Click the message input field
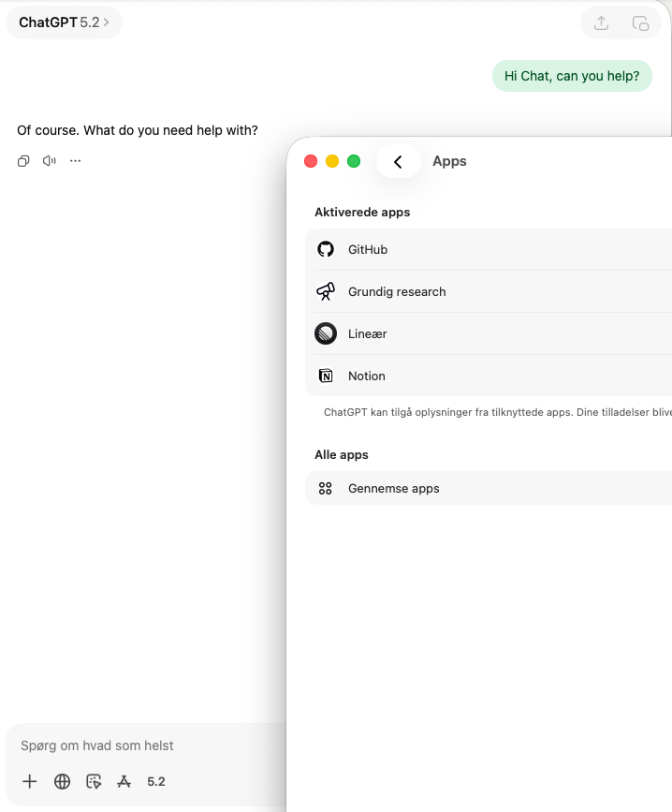The width and height of the screenshot is (672, 812). pos(140,745)
